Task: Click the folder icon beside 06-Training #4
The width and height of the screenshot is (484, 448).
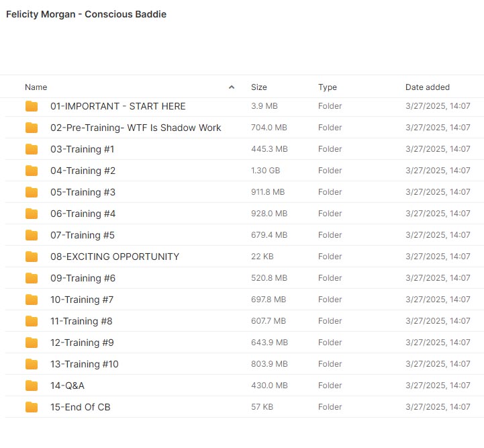Action: point(32,214)
